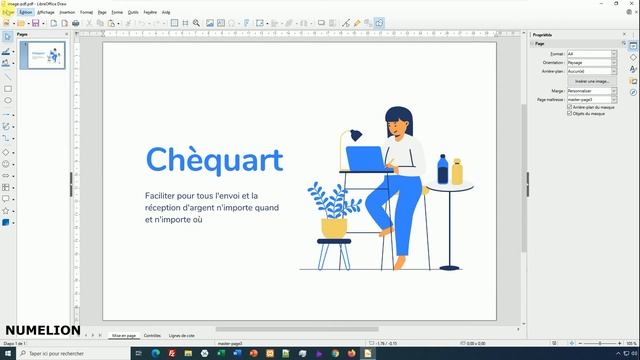The image size is (640, 360).
Task: Open Microsoft Edge from taskbar
Action: [x=156, y=353]
